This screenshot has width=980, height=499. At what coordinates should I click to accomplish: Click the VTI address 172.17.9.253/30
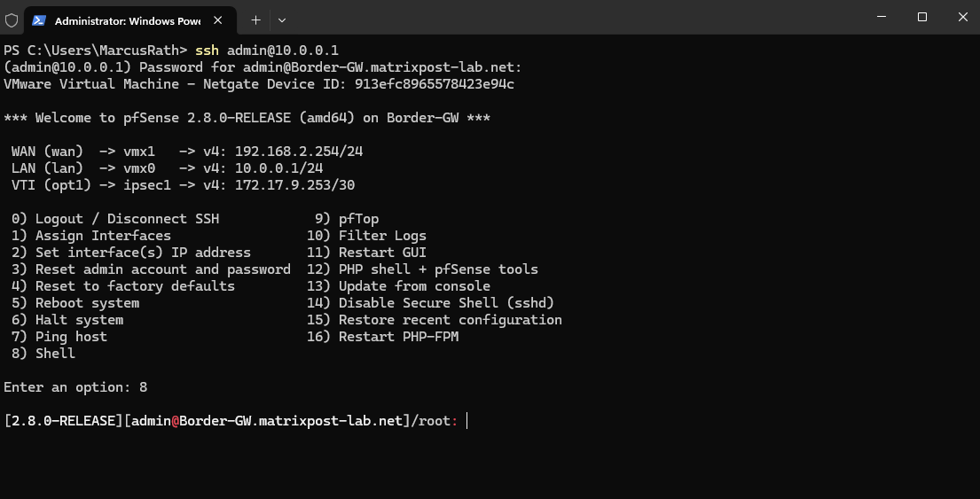[x=295, y=185]
